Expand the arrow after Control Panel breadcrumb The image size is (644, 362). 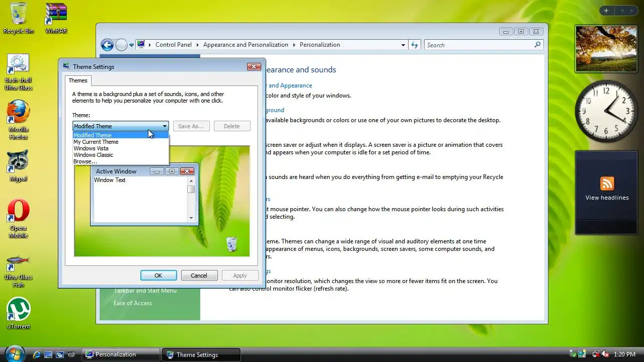tap(198, 45)
